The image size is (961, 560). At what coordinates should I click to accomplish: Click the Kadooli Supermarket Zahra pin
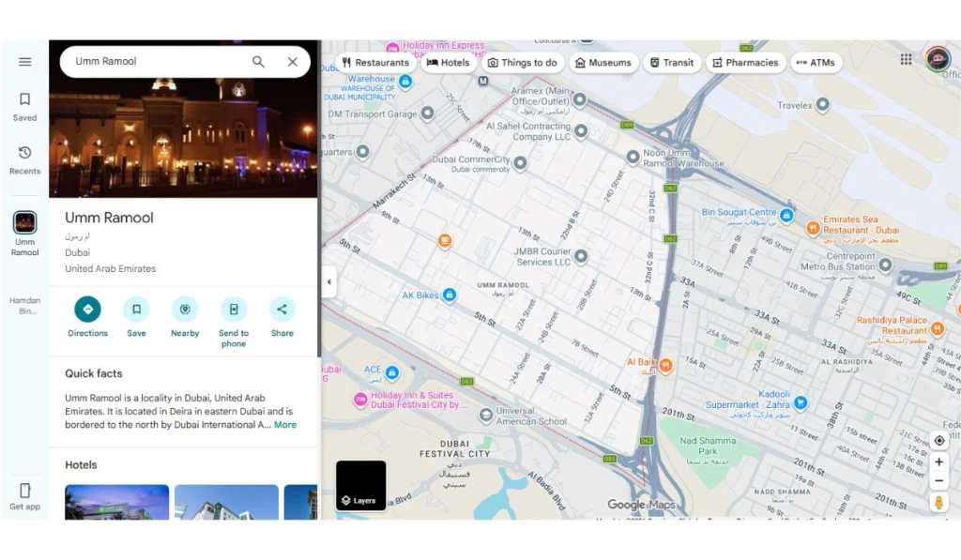[x=801, y=402]
